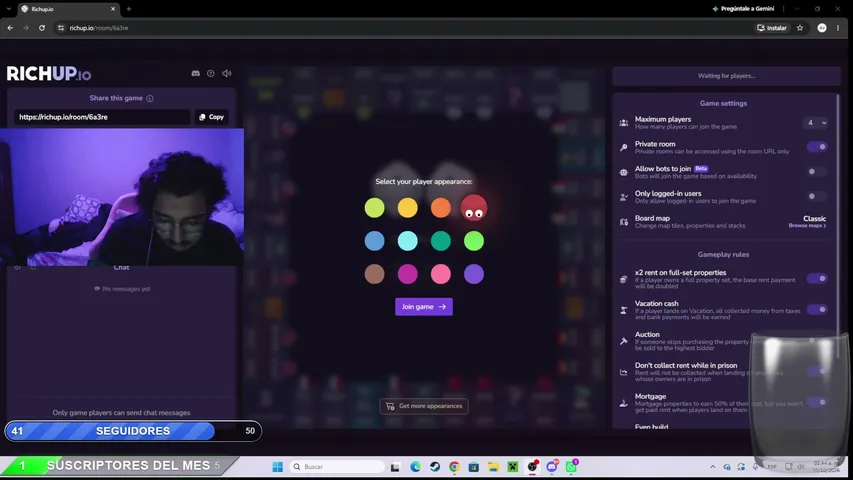Open Steam from taskbar
This screenshot has height=480, width=853.
click(435, 467)
